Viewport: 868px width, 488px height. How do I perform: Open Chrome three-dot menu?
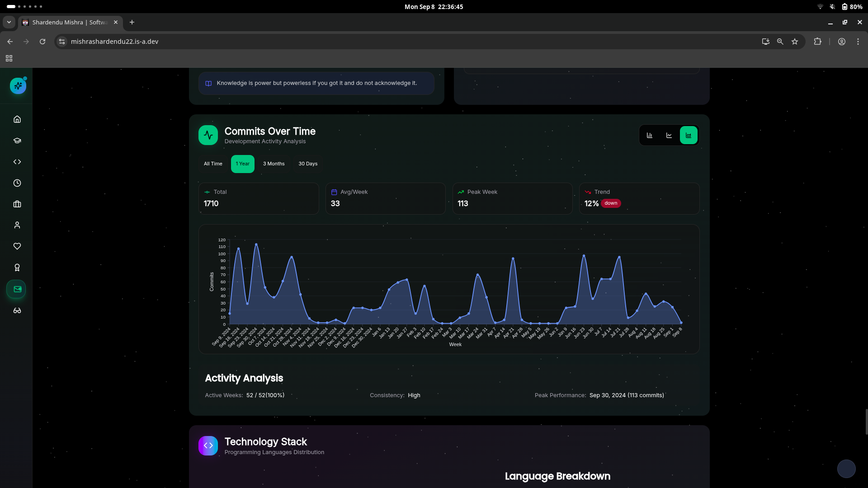858,42
